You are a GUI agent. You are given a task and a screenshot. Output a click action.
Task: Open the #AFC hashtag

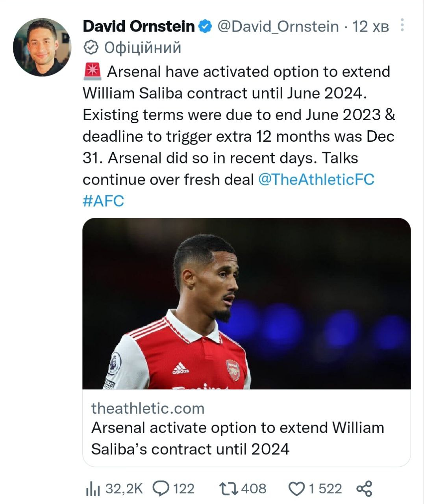[x=103, y=201]
